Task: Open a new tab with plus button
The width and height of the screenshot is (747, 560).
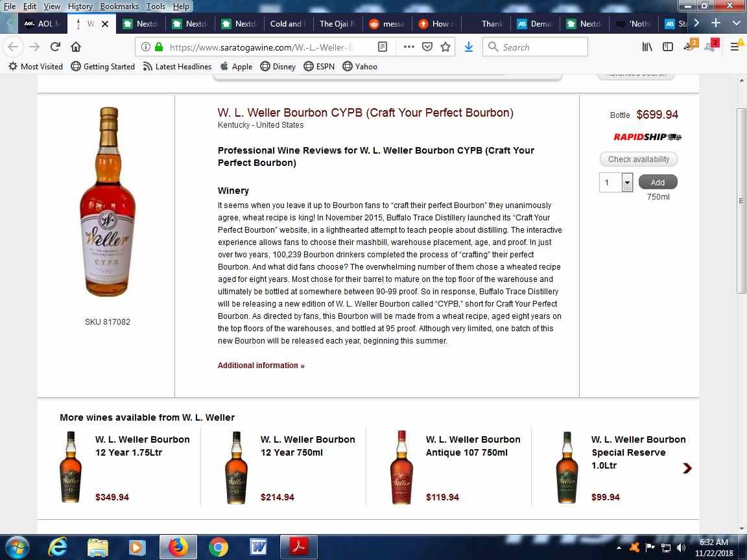Action: pos(716,23)
